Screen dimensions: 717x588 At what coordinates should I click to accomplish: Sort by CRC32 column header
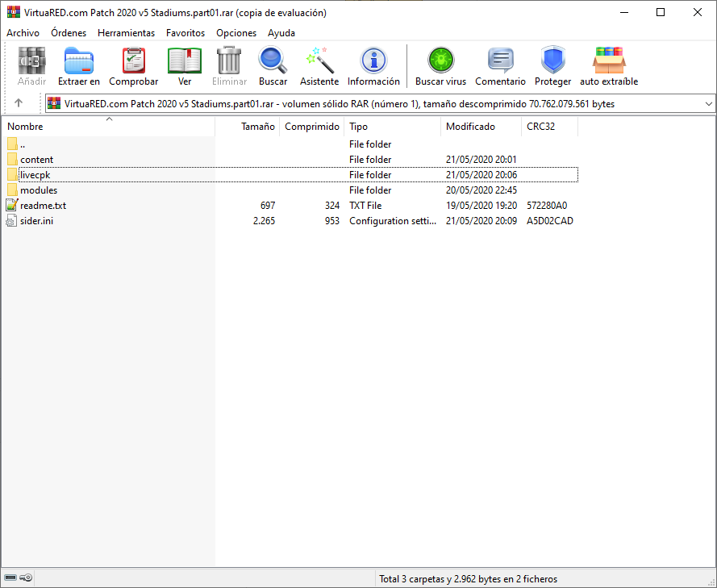[549, 126]
